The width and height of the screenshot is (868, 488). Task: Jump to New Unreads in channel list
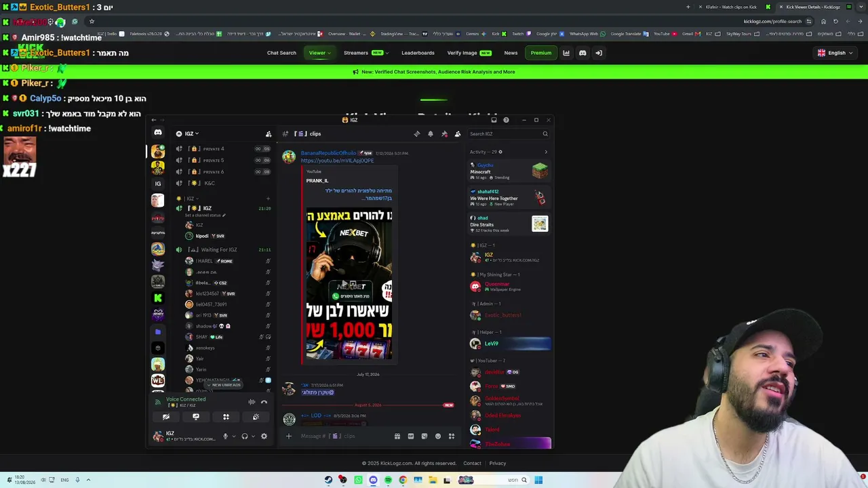tap(224, 385)
